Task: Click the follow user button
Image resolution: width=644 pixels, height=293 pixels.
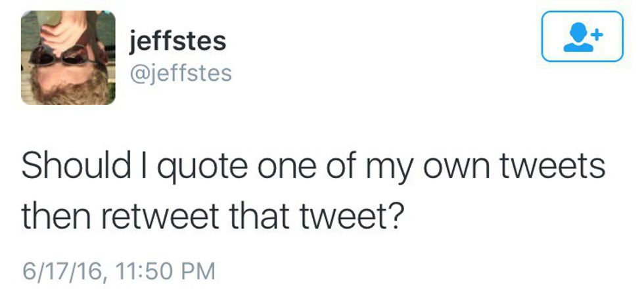Action: [582, 37]
